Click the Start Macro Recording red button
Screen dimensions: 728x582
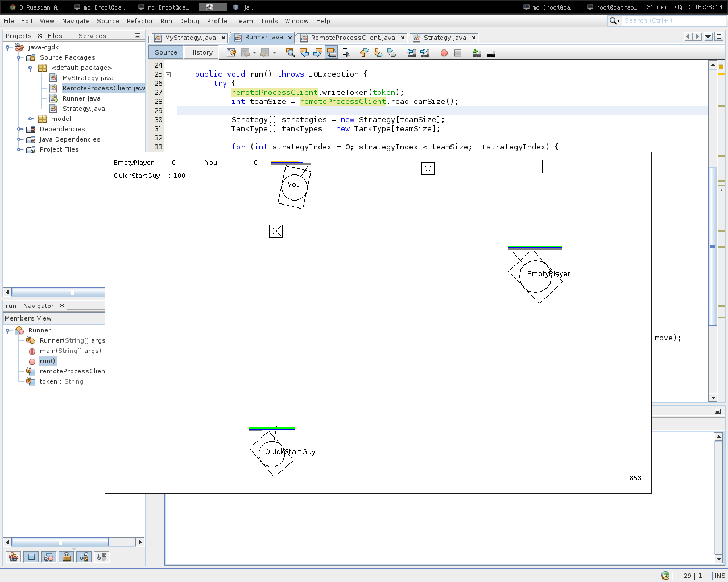tap(444, 53)
